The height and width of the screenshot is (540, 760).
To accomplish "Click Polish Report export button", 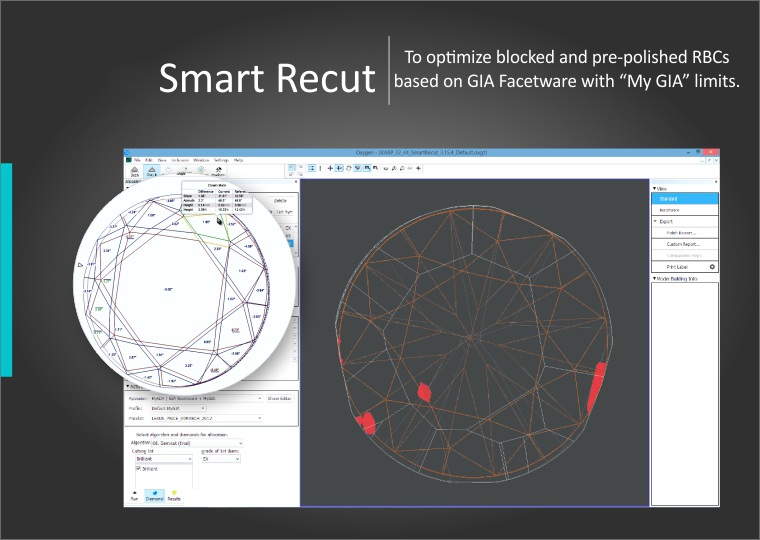I will click(684, 233).
